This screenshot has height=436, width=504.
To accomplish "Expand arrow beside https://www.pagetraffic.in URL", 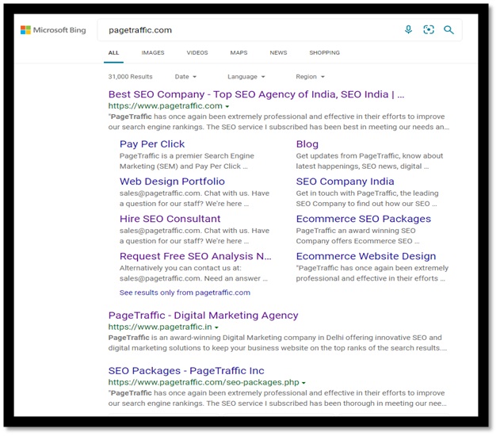I will (x=216, y=327).
